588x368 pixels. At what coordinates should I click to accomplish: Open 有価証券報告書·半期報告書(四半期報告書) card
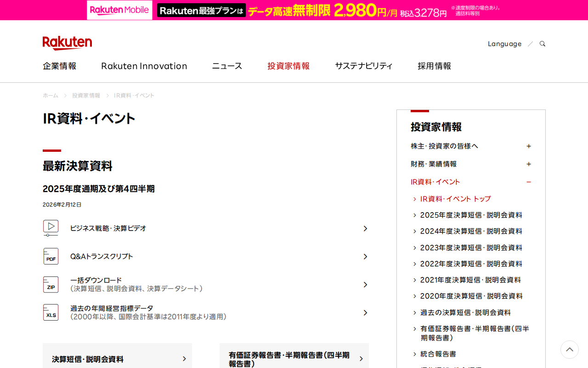pos(294,356)
